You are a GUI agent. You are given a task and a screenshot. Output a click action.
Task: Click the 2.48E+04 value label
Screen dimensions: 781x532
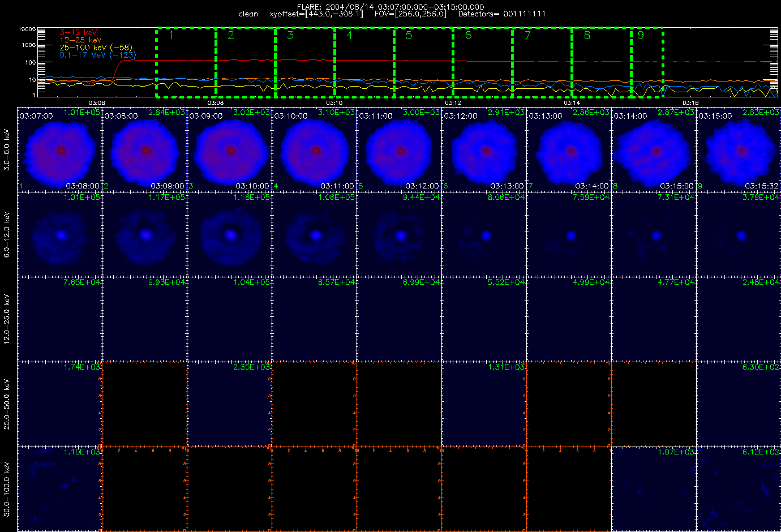pos(761,282)
